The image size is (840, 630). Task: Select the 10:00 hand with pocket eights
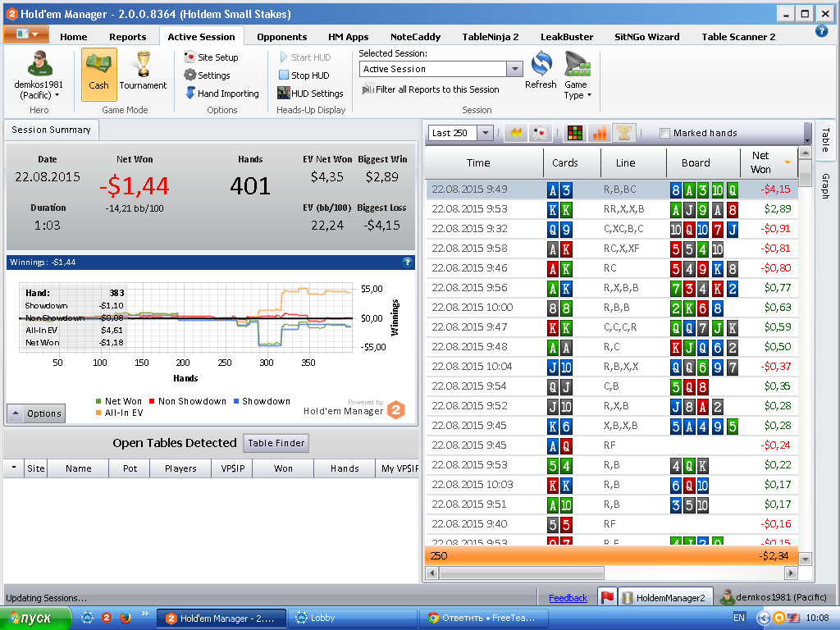(612, 308)
